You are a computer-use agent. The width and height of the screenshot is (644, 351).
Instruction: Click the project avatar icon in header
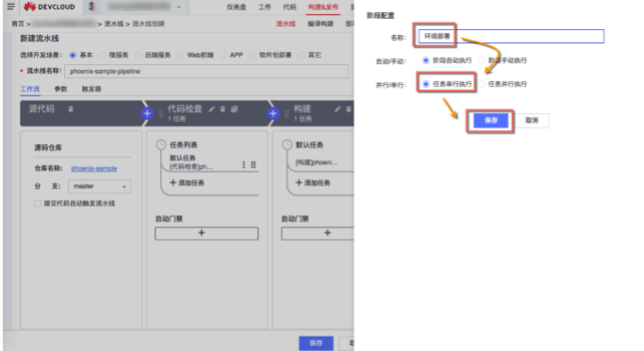click(91, 7)
